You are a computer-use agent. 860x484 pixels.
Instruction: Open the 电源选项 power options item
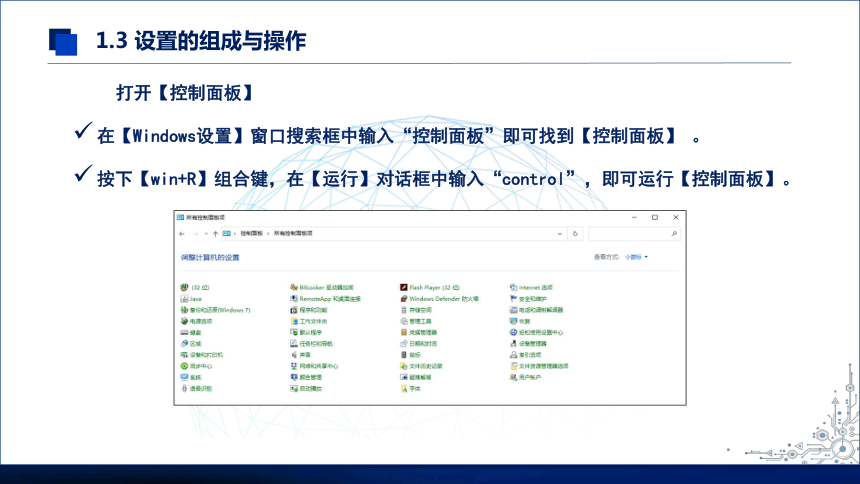pyautogui.click(x=196, y=322)
